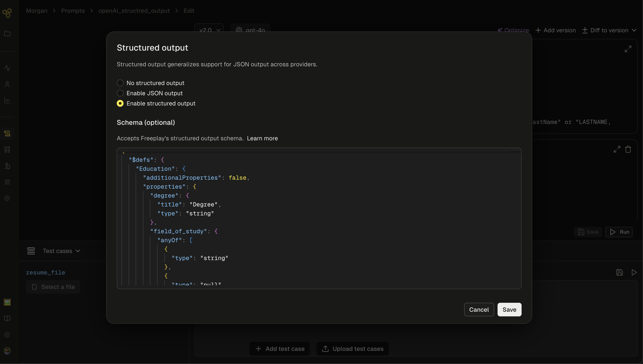The image size is (643, 364).
Task: Click inside the schema JSON editor
Action: (319, 218)
